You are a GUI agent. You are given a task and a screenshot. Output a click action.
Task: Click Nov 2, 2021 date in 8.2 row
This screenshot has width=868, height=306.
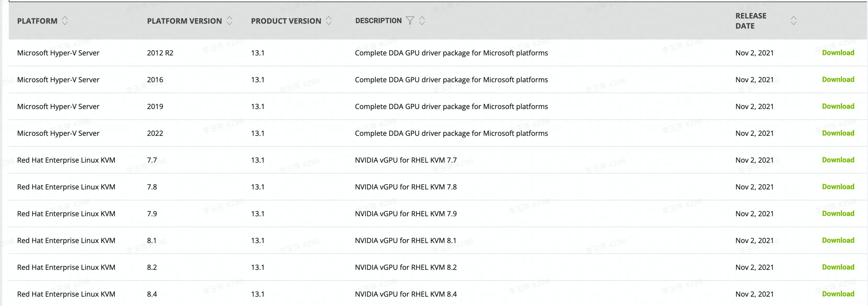tap(754, 267)
